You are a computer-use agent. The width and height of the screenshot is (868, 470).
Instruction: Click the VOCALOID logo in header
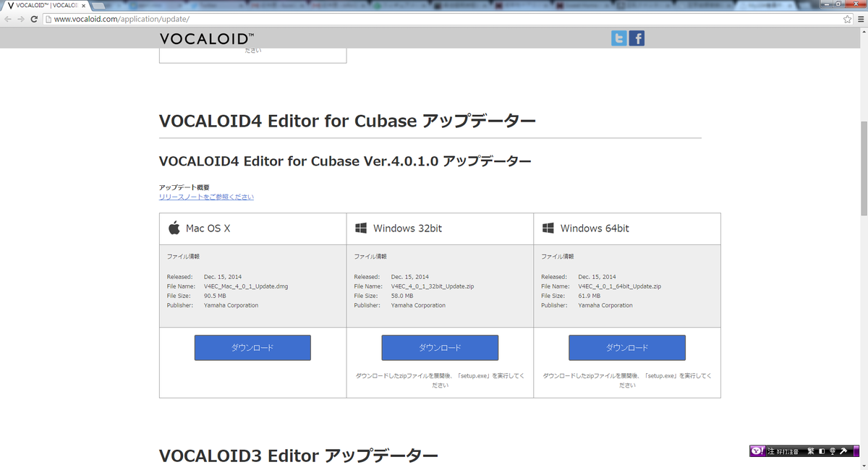tap(207, 38)
